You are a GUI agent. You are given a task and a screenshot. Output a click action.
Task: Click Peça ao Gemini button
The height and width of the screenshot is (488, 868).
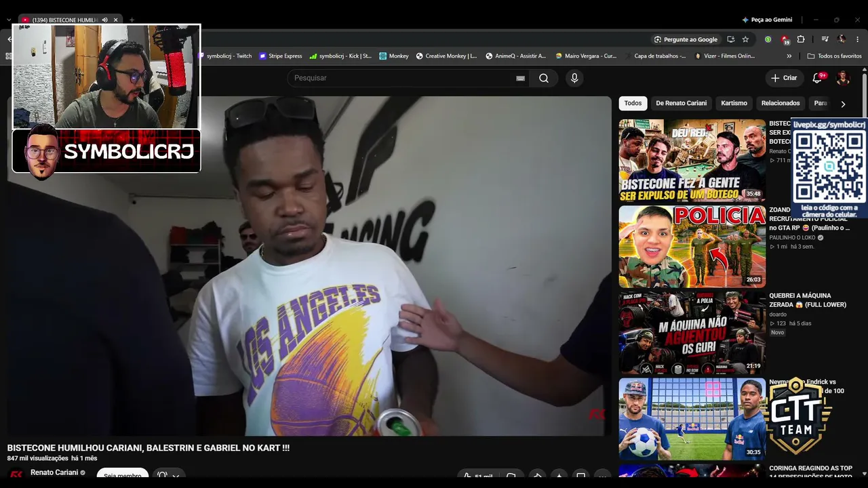coord(767,20)
